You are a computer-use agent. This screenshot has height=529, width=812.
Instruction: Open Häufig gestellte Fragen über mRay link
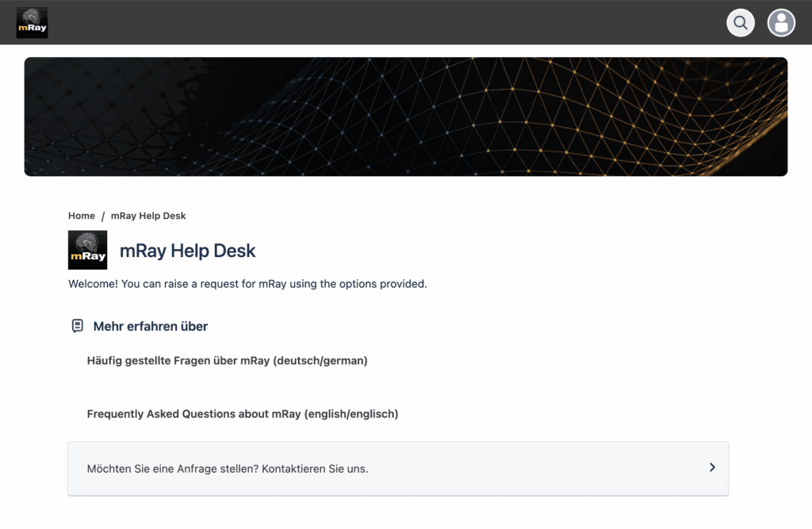click(227, 361)
